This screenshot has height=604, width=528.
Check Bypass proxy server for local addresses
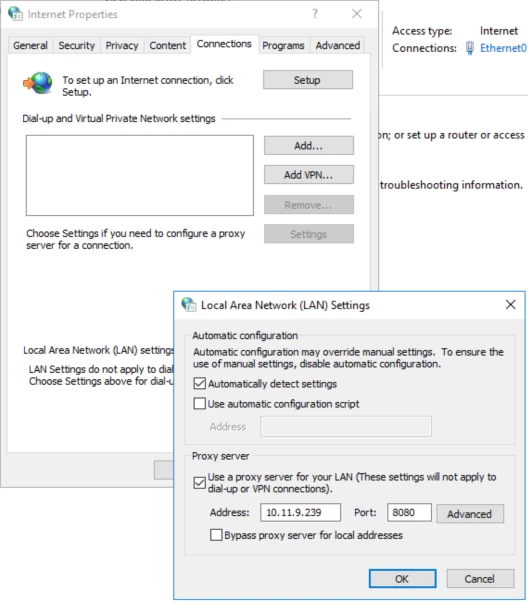point(216,535)
